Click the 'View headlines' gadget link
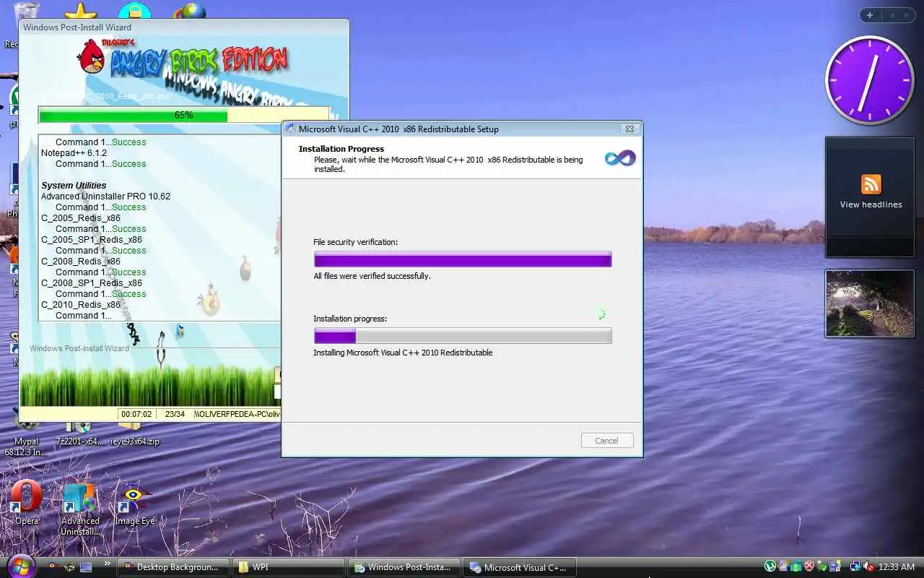This screenshot has width=924, height=578. coord(871,204)
